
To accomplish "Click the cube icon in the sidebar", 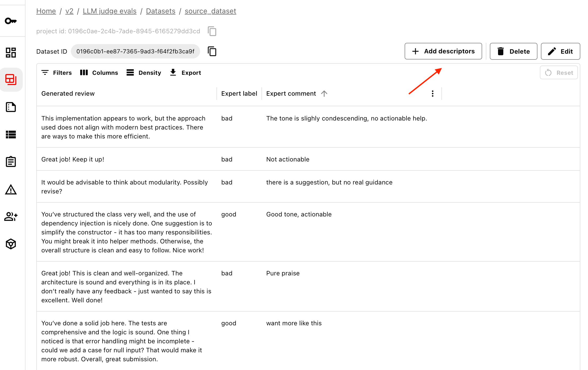I will 11,244.
